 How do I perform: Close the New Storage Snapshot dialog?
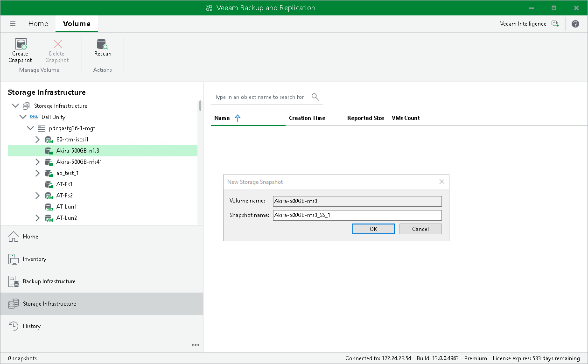(x=442, y=182)
